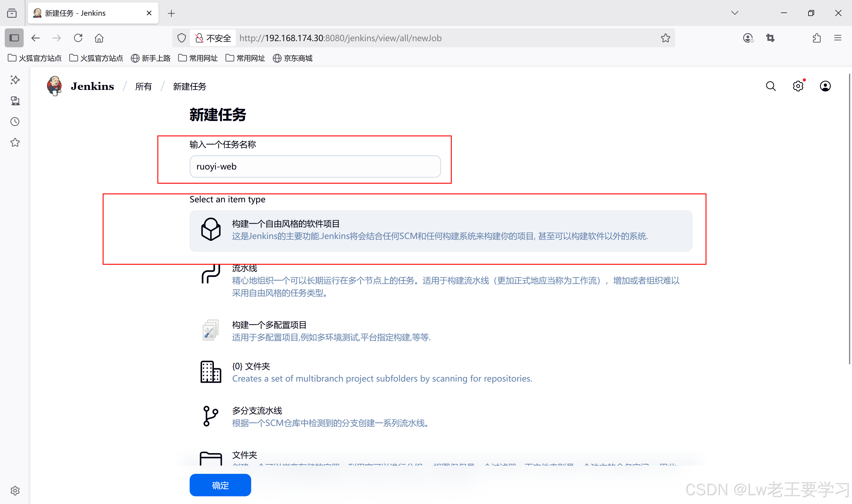The width and height of the screenshot is (852, 504).
Task: Click the ruoyi-web task name field
Action: (x=315, y=167)
